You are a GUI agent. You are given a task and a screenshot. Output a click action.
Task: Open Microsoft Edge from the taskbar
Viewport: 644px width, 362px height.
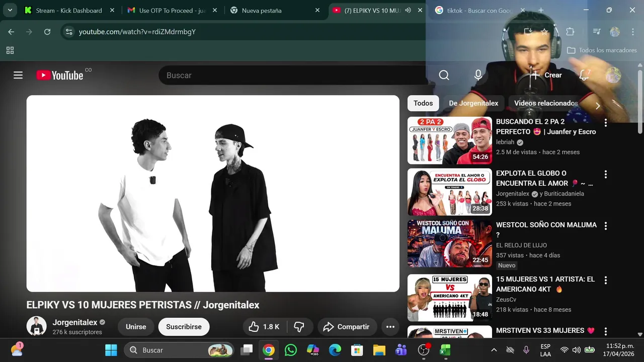click(335, 350)
